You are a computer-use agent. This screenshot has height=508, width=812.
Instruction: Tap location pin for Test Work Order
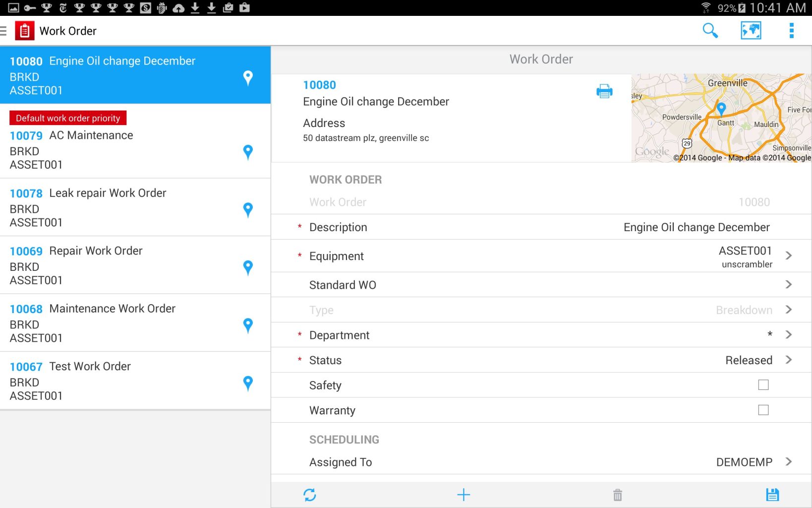point(248,383)
